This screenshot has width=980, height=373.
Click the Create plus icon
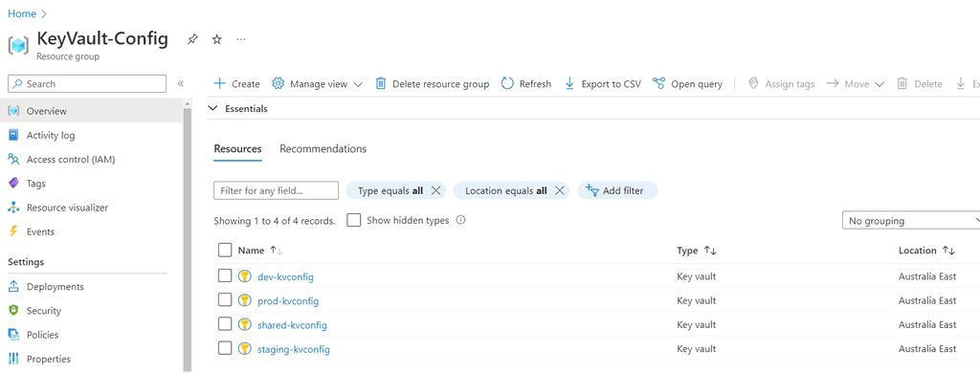pos(219,84)
